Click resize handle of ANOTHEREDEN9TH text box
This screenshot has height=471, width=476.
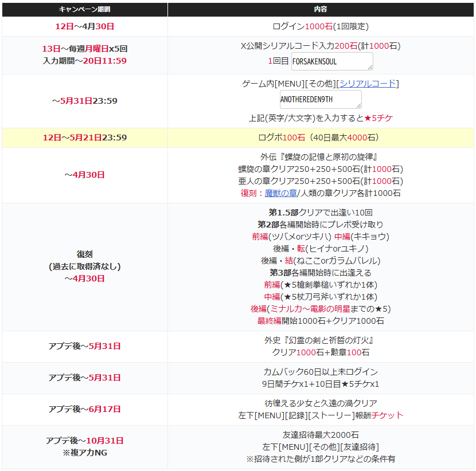tap(358, 106)
